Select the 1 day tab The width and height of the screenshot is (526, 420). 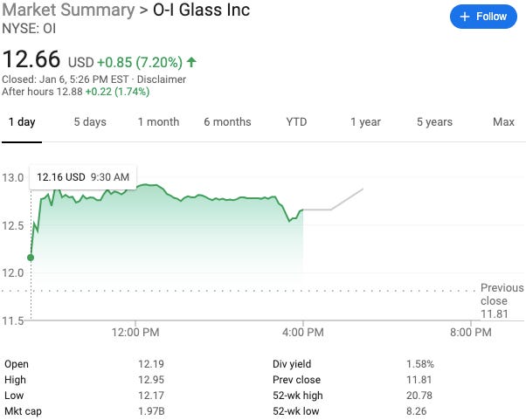point(22,122)
